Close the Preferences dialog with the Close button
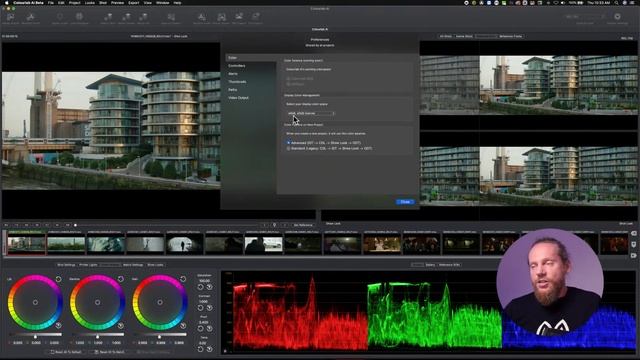Viewport: 640px width, 360px height. [405, 202]
